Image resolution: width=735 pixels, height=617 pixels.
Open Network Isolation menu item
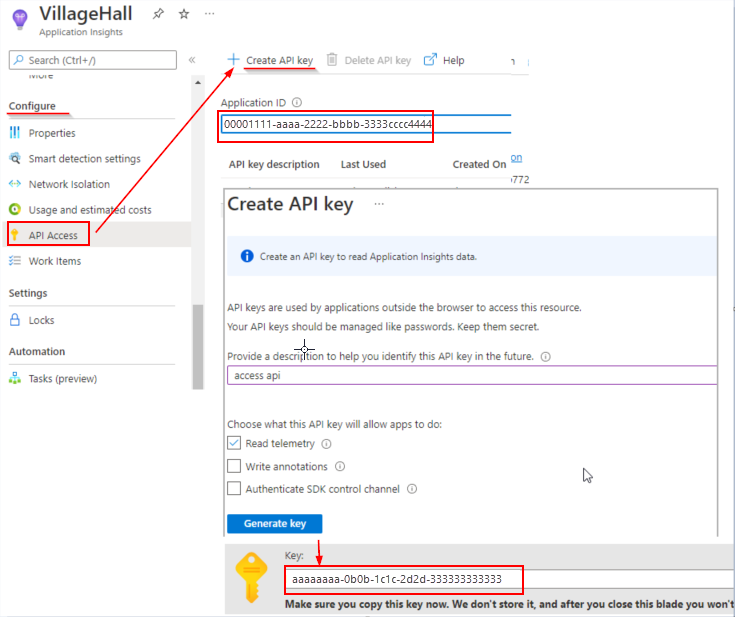click(x=69, y=184)
